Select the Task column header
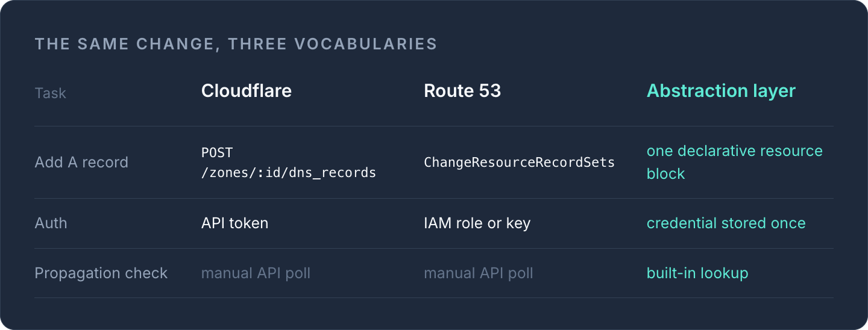Screen dimensions: 868x330 [51, 93]
